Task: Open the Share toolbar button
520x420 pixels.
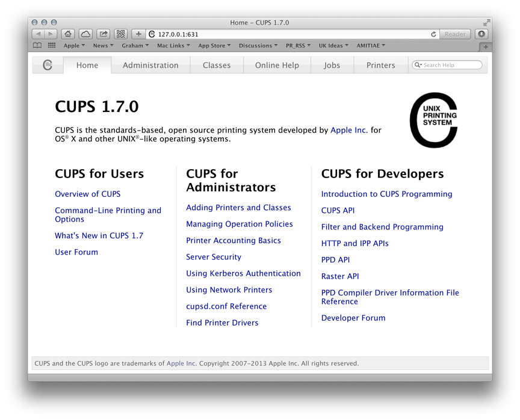Action: coord(104,34)
